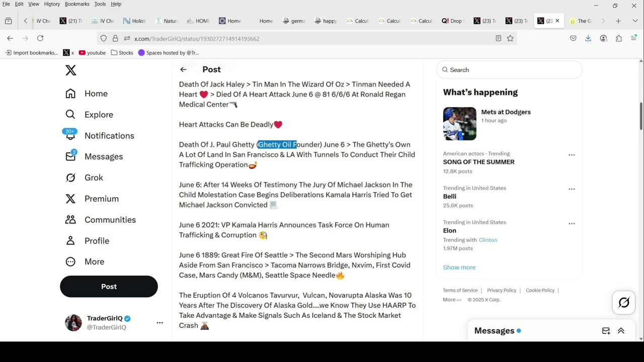Click the back arrow beside the Post heading
This screenshot has width=644, height=362.
click(x=183, y=69)
